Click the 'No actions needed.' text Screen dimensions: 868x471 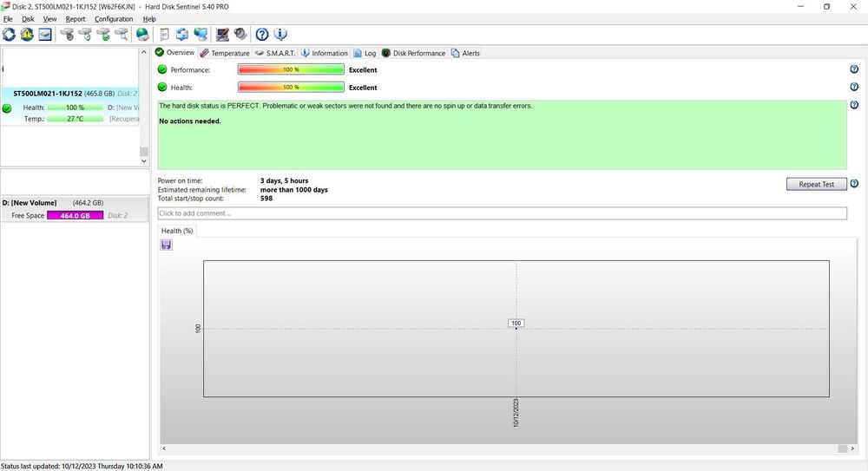[190, 121]
